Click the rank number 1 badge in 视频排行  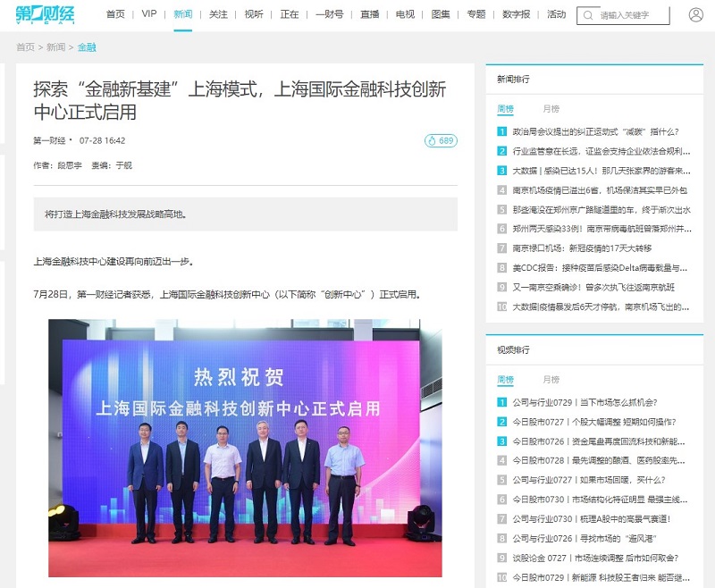coord(502,402)
